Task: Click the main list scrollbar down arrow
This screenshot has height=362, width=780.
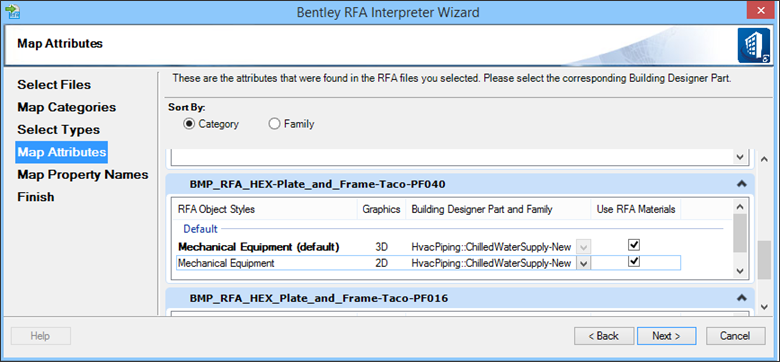Action: tap(764, 307)
